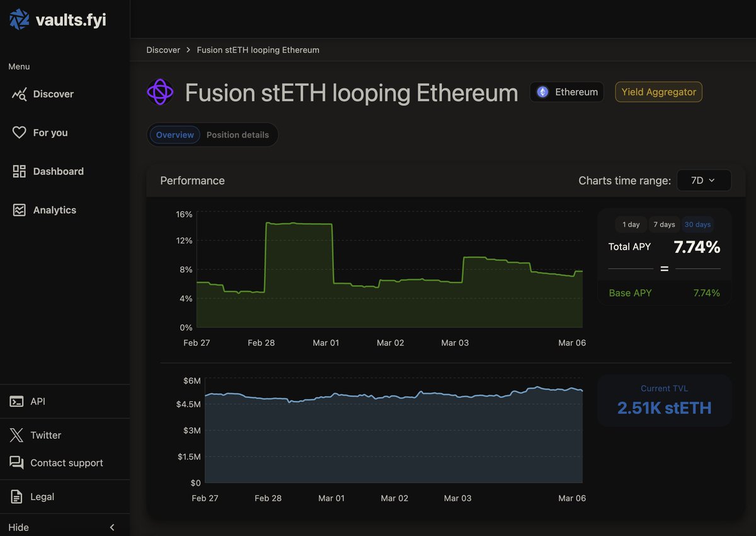Viewport: 756px width, 536px height.
Task: Click the $6M label on TVL axis
Action: [192, 381]
